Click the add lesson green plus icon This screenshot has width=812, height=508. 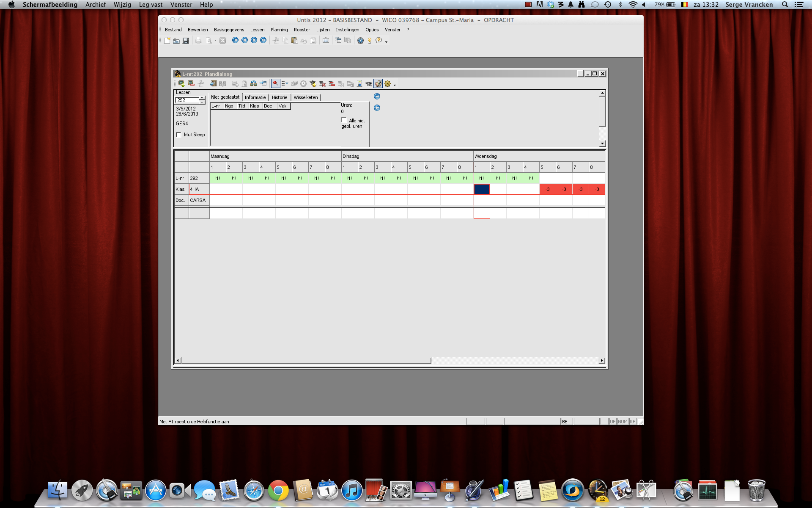[182, 84]
